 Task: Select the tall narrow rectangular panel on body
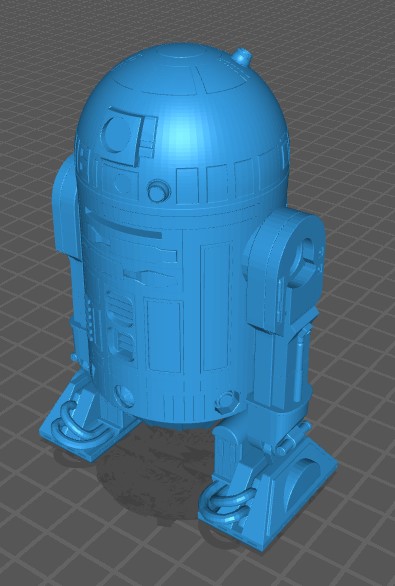click(x=216, y=306)
